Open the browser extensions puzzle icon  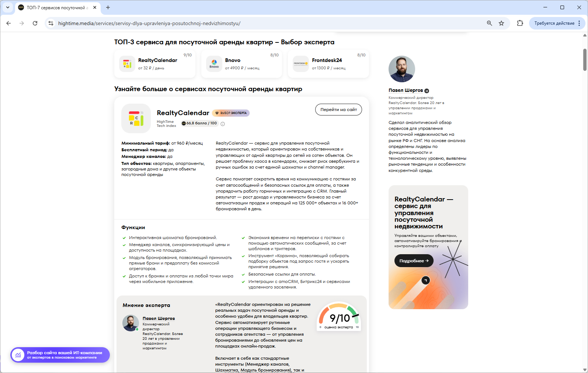tap(520, 23)
